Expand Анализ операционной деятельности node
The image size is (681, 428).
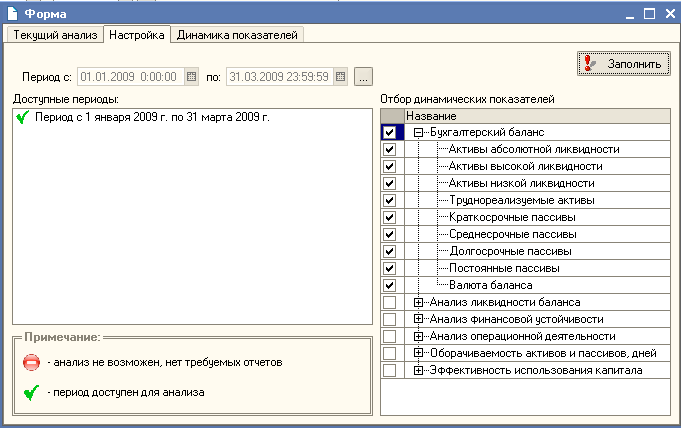[x=418, y=336]
